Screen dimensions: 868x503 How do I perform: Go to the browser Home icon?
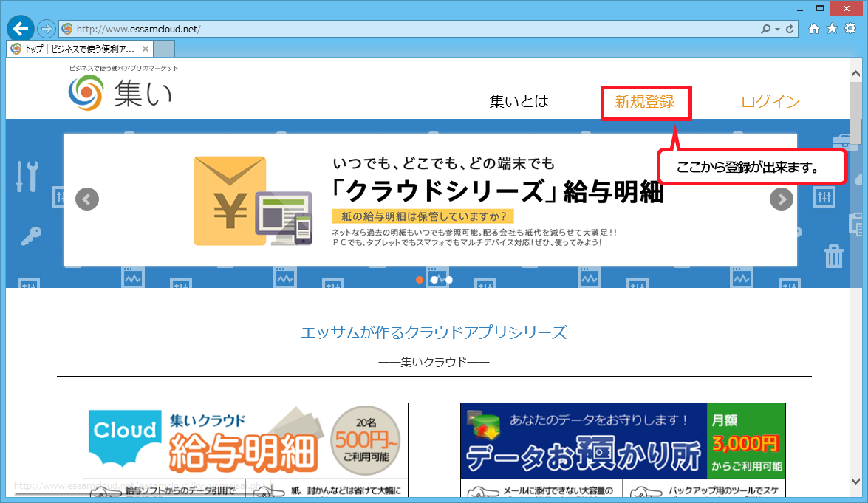pos(814,29)
